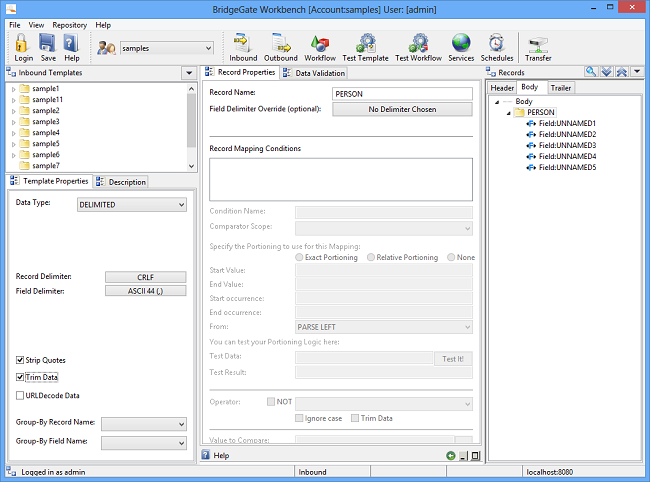Image resolution: width=650 pixels, height=482 pixels.
Task: Click the Test It! button
Action: [x=453, y=359]
